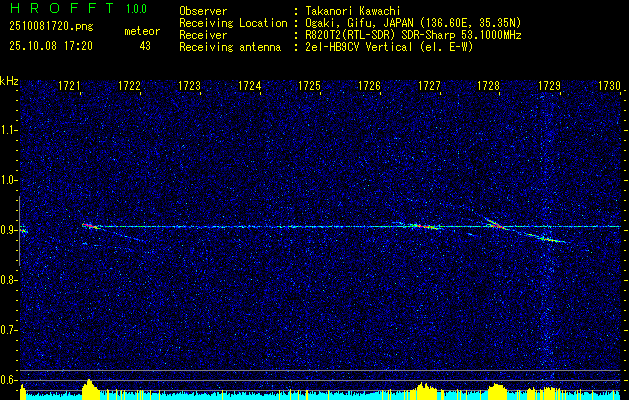Viewport: 629px width, 400px height.
Task: Click version number 1.0.0
Action: point(136,8)
